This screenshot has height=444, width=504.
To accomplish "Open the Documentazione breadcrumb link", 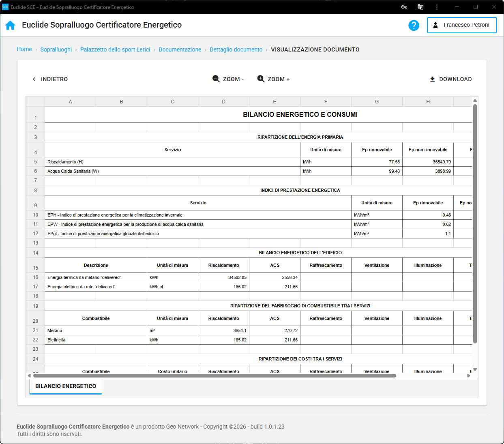I will (180, 49).
